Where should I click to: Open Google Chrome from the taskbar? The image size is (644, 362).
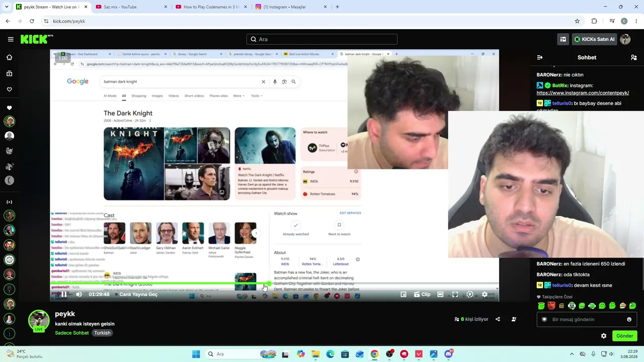pos(374,354)
